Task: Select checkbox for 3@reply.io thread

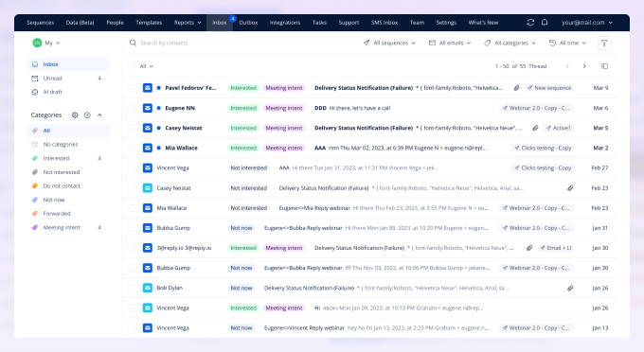Action: [x=132, y=248]
